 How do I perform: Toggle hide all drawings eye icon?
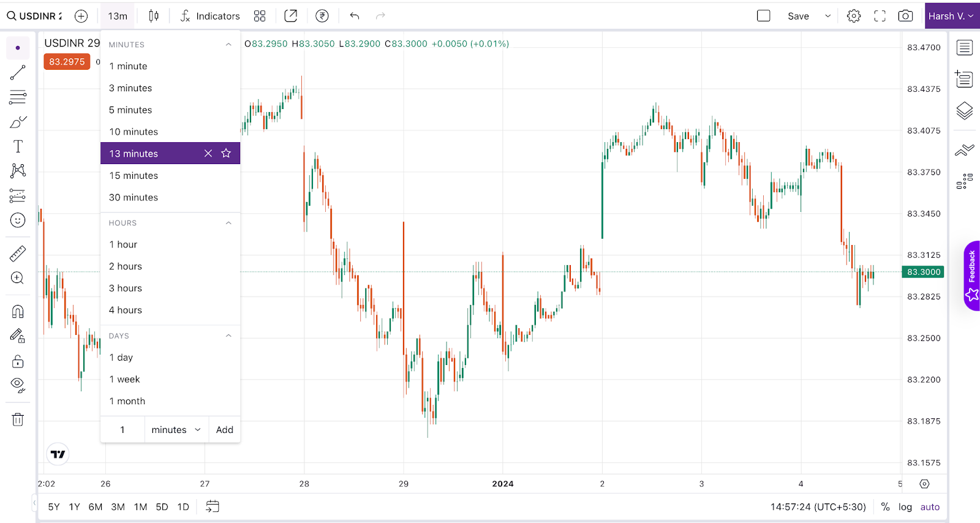pyautogui.click(x=18, y=385)
